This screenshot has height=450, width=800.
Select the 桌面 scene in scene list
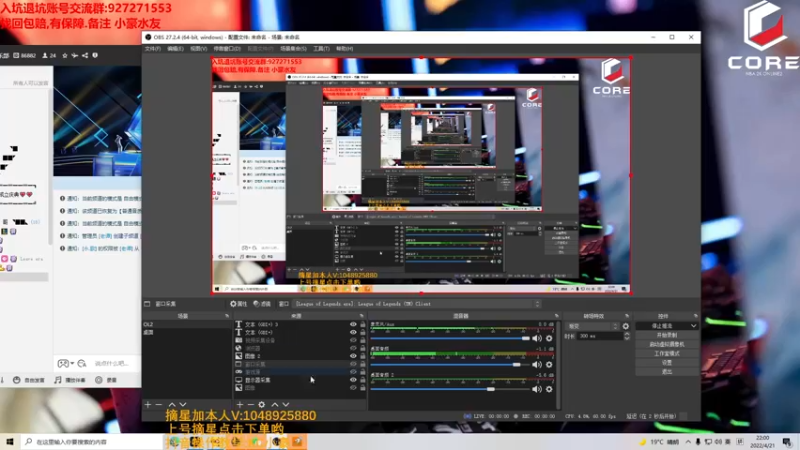point(186,332)
